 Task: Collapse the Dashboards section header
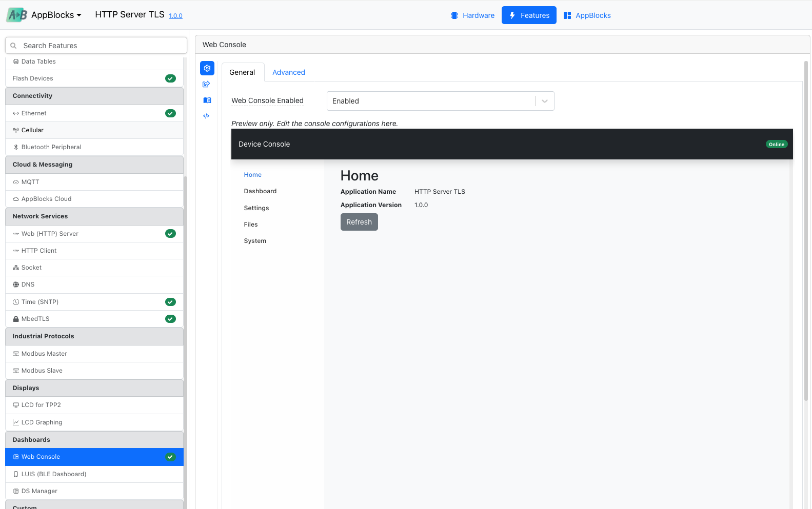(x=94, y=440)
